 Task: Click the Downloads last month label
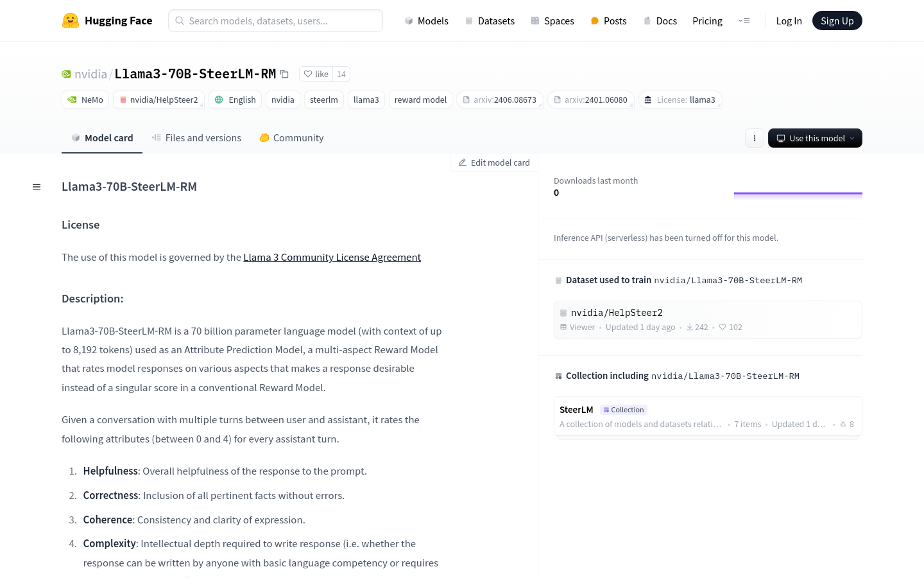pyautogui.click(x=595, y=181)
